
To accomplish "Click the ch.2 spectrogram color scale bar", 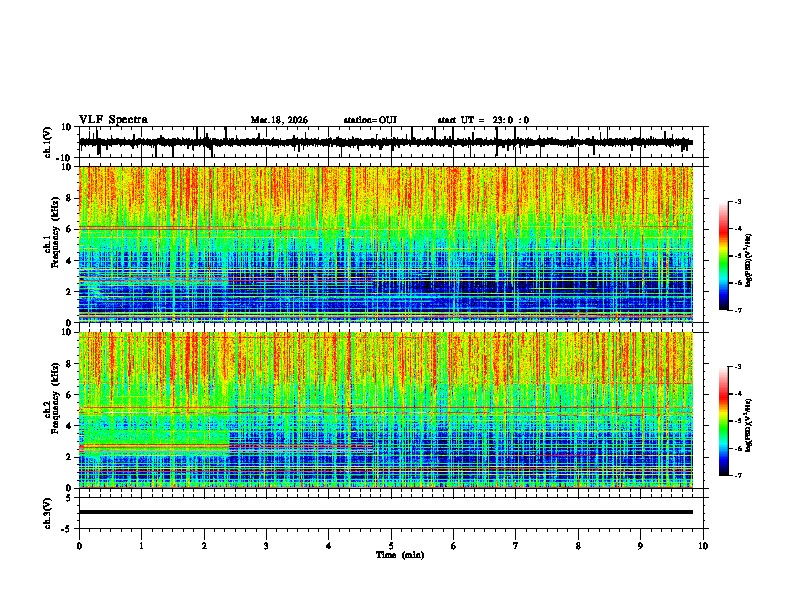I will click(724, 421).
